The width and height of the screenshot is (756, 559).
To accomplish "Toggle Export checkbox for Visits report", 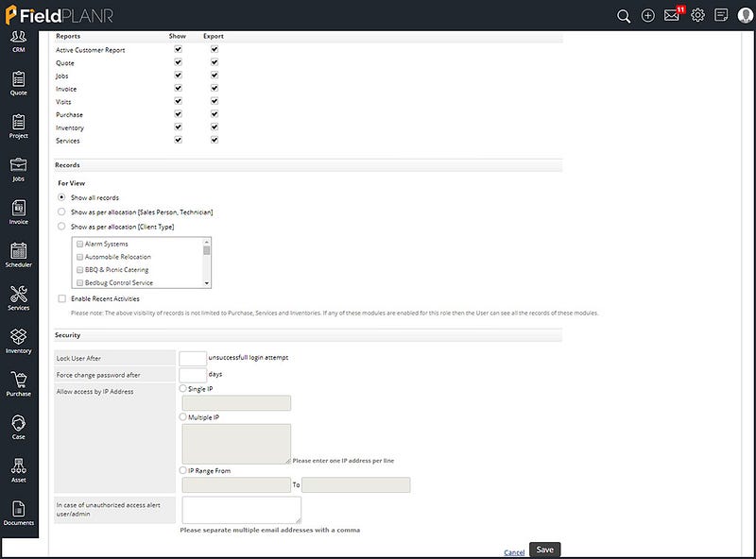I will click(x=215, y=101).
